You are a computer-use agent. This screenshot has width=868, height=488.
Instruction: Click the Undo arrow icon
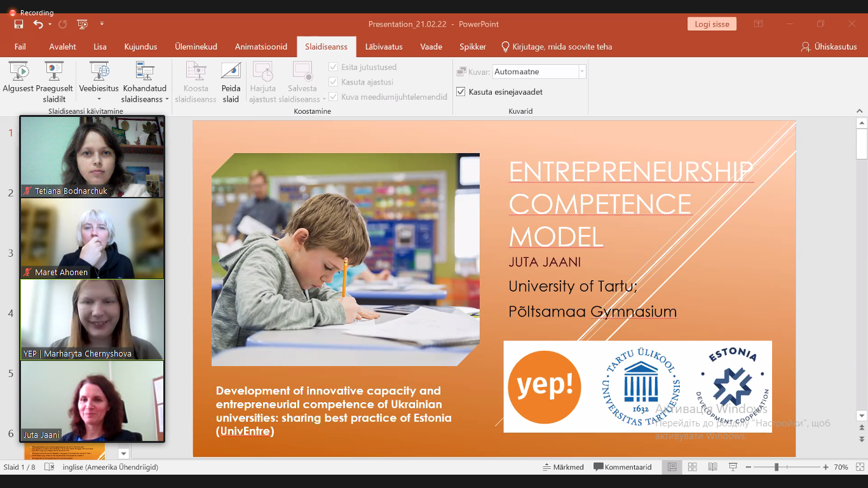[x=38, y=24]
